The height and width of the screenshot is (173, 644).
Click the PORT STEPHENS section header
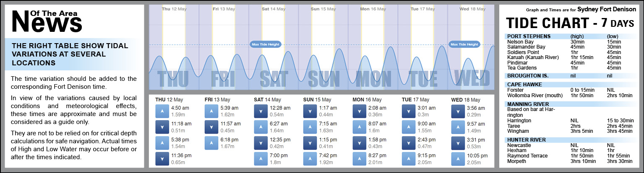529,36
